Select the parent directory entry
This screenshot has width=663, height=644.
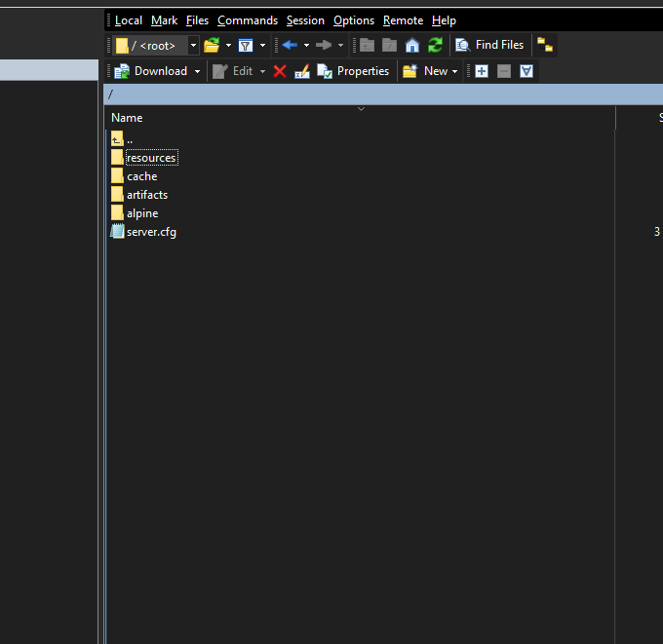click(129, 139)
